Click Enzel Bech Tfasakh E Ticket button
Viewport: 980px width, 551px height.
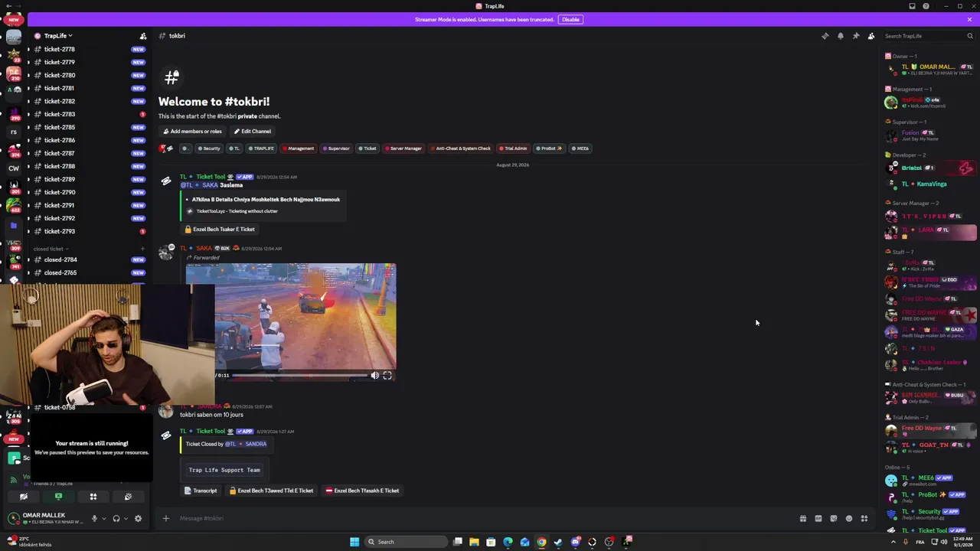[362, 491]
